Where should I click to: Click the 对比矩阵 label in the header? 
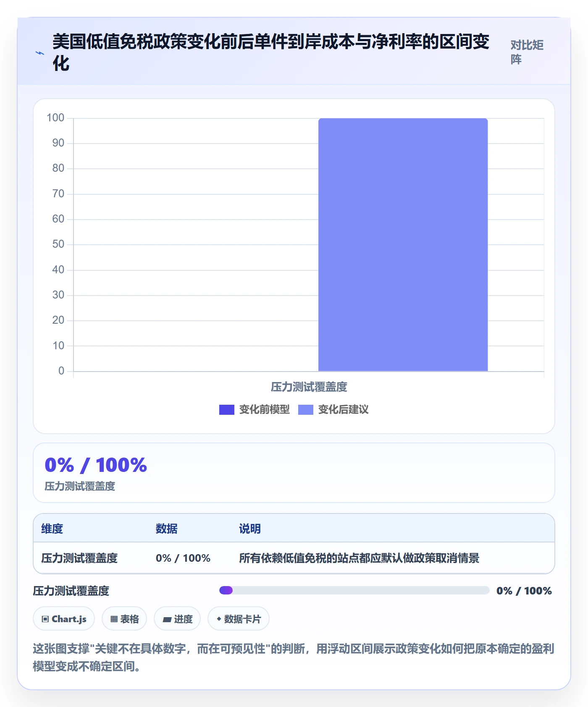(527, 52)
